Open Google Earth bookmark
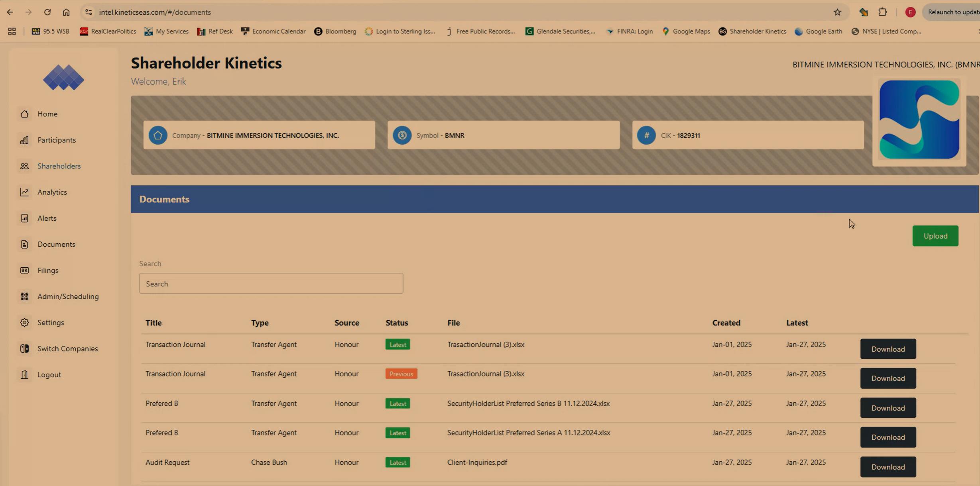Image resolution: width=980 pixels, height=486 pixels. point(818,31)
